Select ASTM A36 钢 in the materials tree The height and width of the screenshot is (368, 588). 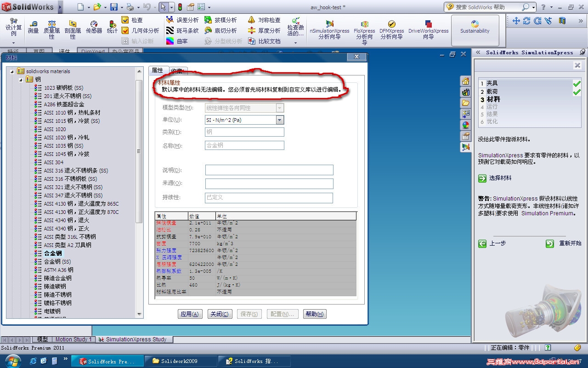click(58, 270)
